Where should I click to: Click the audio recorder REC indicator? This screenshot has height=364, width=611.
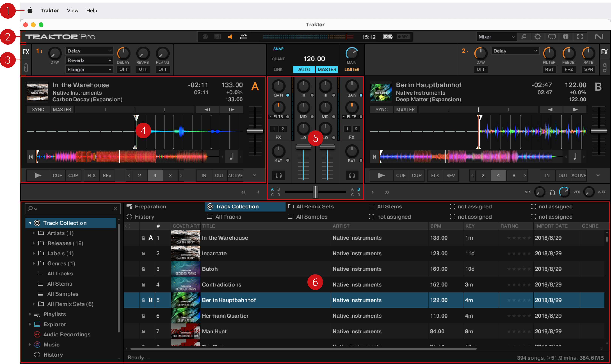point(403,37)
